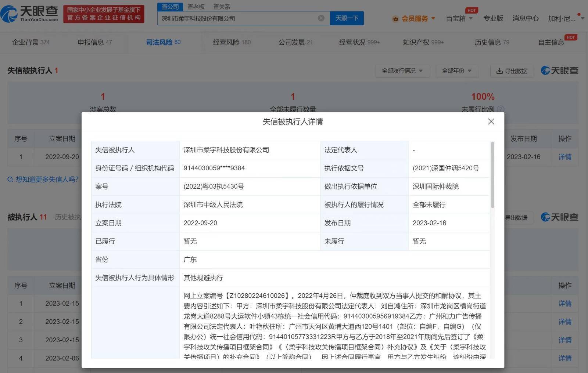The width and height of the screenshot is (588, 373).
Task: Click the 立案日期 column header in 失信被执行人 table
Action: click(x=62, y=138)
